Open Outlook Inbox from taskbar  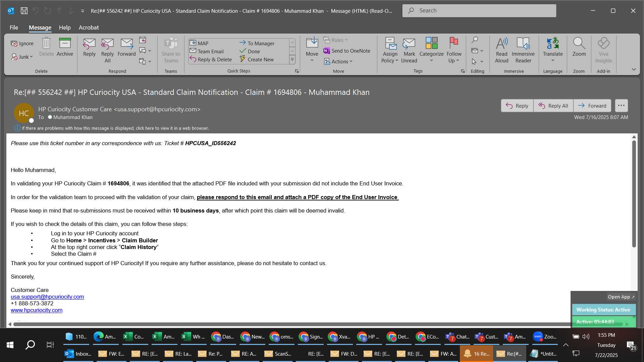[78, 354]
